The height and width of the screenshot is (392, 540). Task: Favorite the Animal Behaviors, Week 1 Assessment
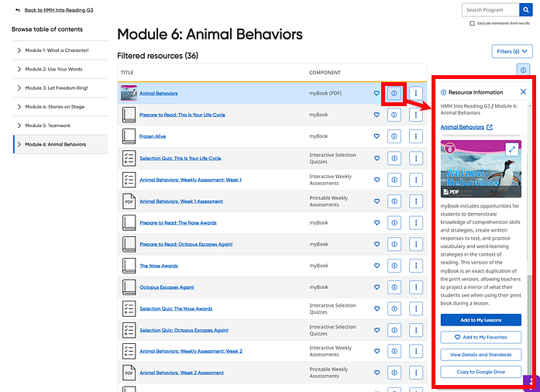377,201
